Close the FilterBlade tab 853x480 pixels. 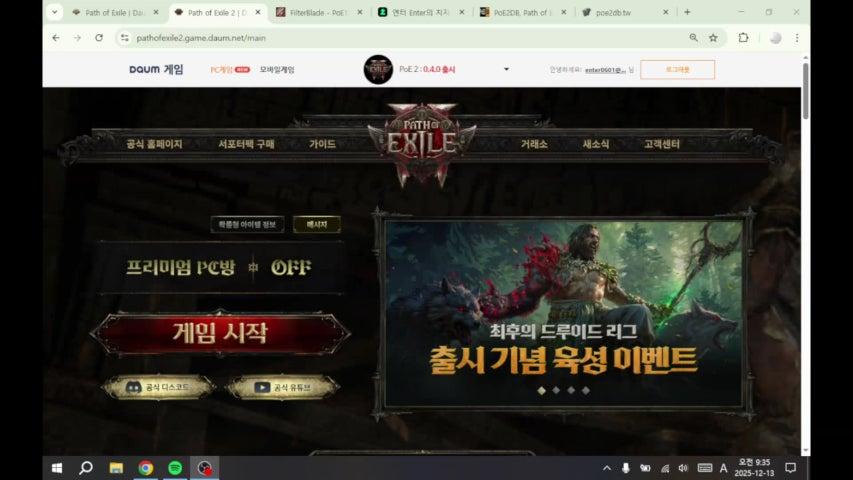360,12
